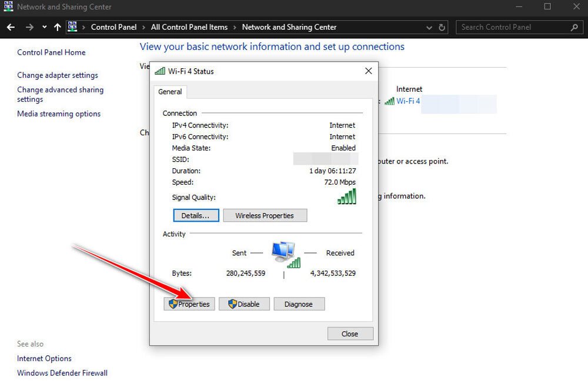The image size is (588, 387).
Task: Go forward with the Forward arrow
Action: [x=29, y=28]
